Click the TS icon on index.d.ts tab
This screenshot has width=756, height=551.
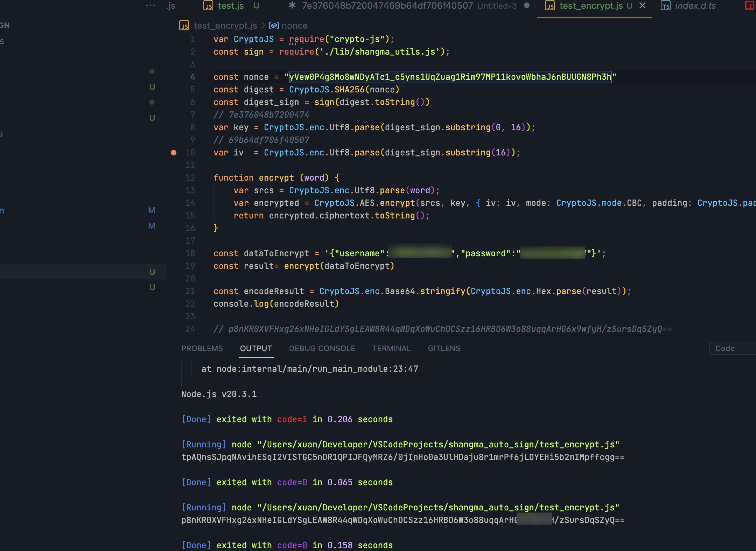coord(665,6)
